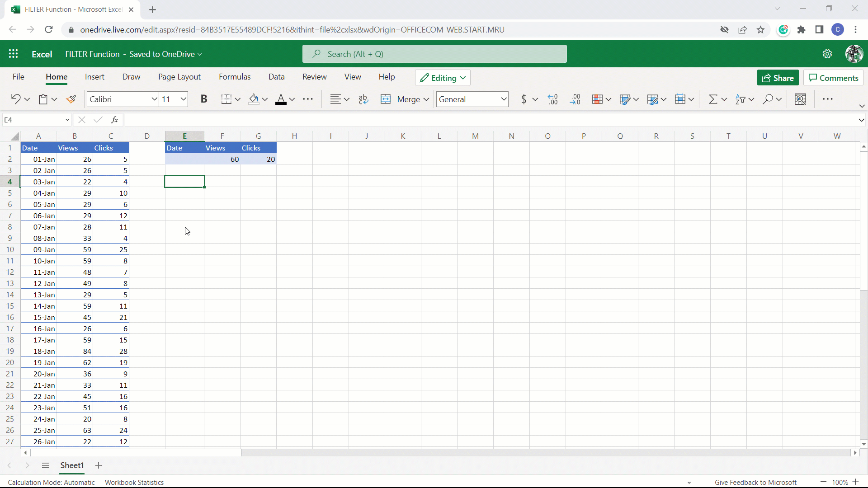This screenshot has width=868, height=488.
Task: Click the Insert Function fx icon
Action: point(115,120)
